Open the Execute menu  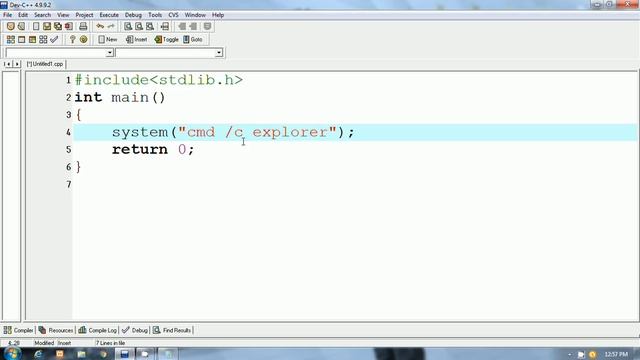(109, 15)
